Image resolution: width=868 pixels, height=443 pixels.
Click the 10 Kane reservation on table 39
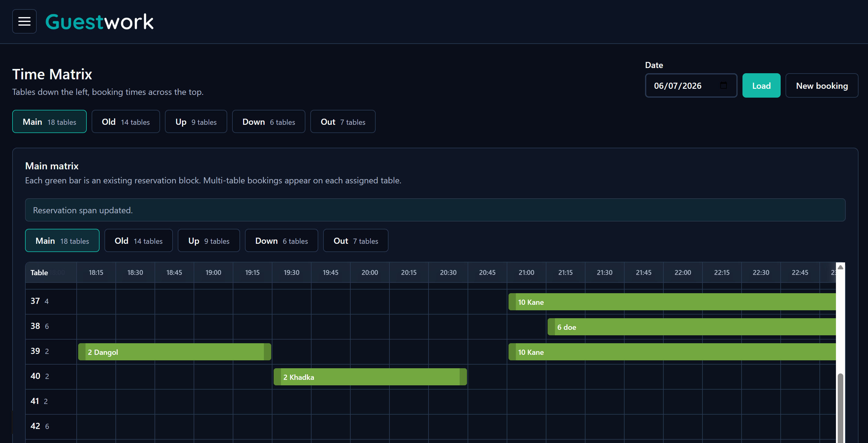pos(672,351)
